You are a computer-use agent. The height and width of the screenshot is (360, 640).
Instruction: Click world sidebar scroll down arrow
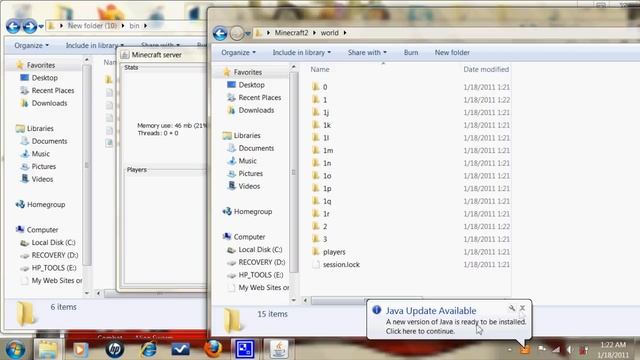(293, 300)
